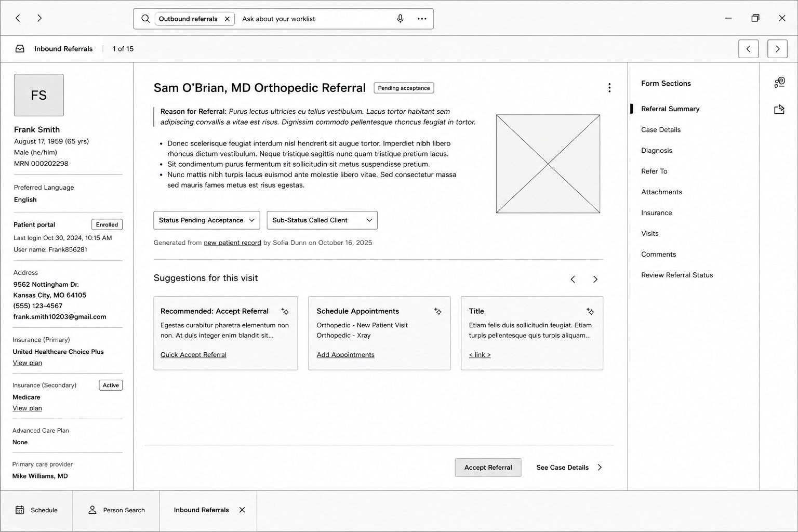Open the Status Pending Acceptance dropdown
798x532 pixels.
click(207, 220)
